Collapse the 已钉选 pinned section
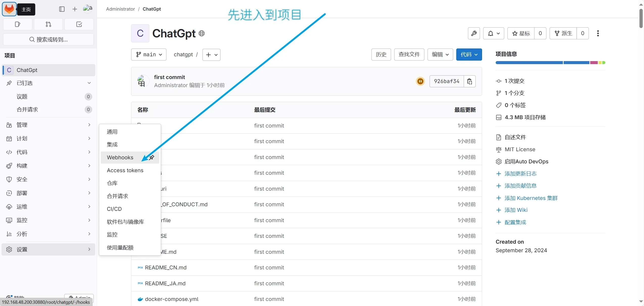The width and height of the screenshot is (644, 306). (x=89, y=83)
